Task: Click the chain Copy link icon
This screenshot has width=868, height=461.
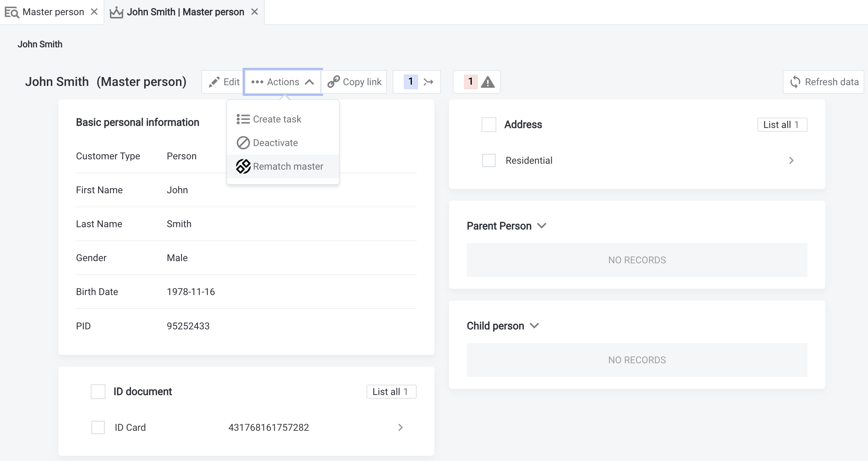Action: pos(333,82)
